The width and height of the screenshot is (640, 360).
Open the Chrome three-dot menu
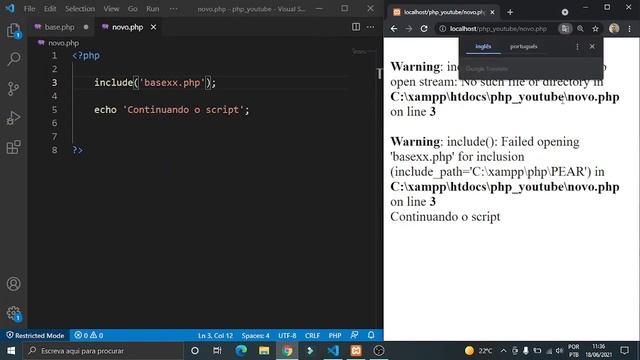[x=629, y=29]
